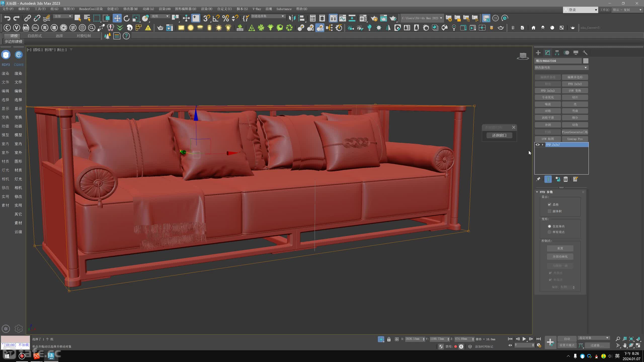Open the 创建选择集 named selection dropdown
Viewport: 644px width, 362px height.
click(268, 16)
